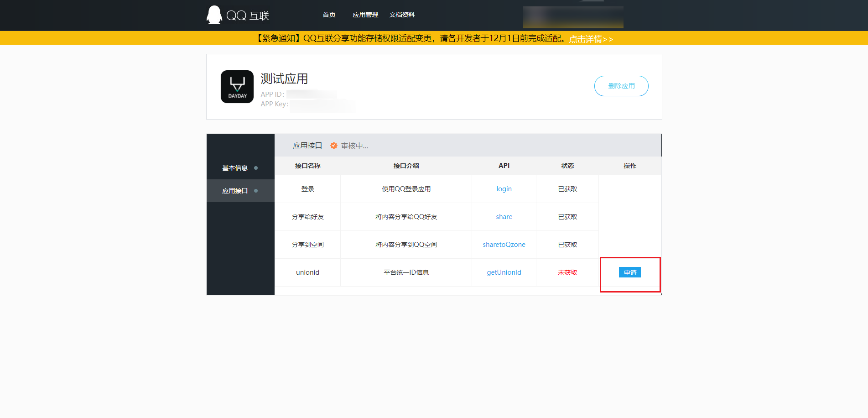This screenshot has height=418, width=868.
Task: Open the getUnionId API link
Action: (504, 272)
